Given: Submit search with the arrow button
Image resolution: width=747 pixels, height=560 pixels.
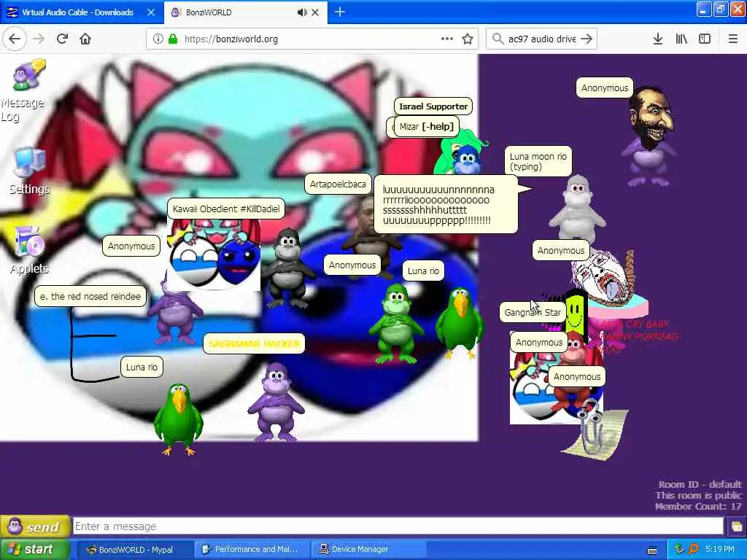Looking at the screenshot, I should point(587,39).
